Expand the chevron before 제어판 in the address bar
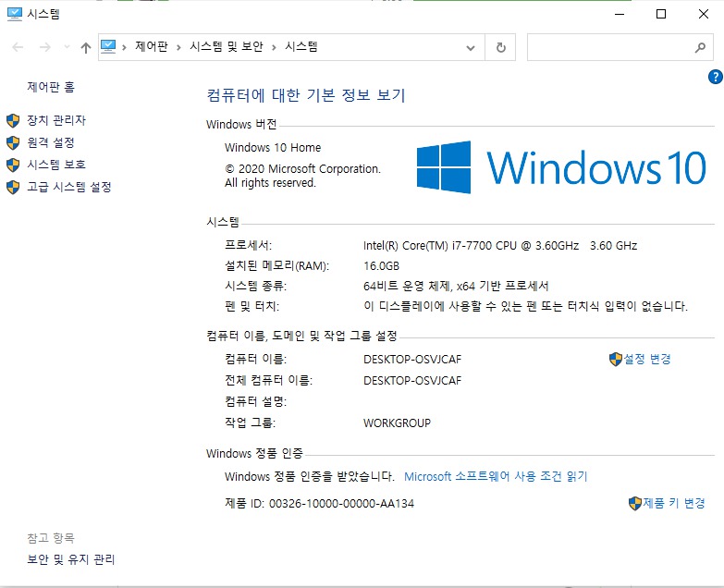This screenshot has height=588, width=724. click(x=124, y=47)
